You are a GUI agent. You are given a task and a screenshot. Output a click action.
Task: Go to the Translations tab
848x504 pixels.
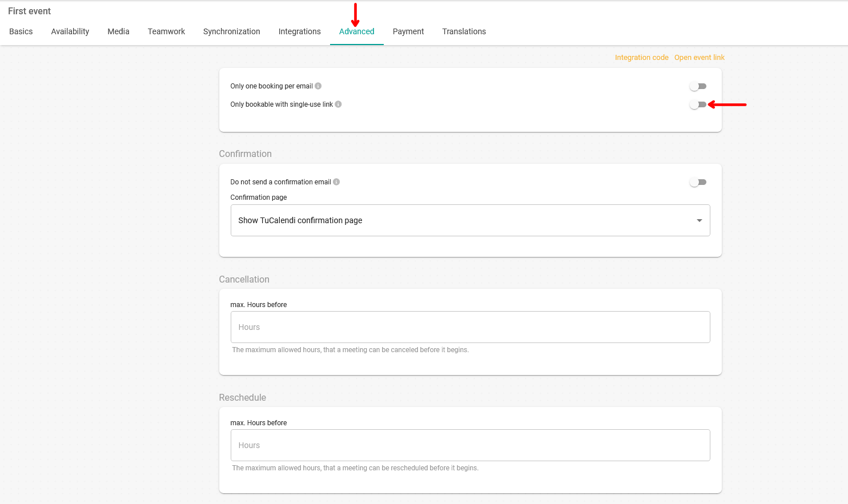pyautogui.click(x=464, y=31)
